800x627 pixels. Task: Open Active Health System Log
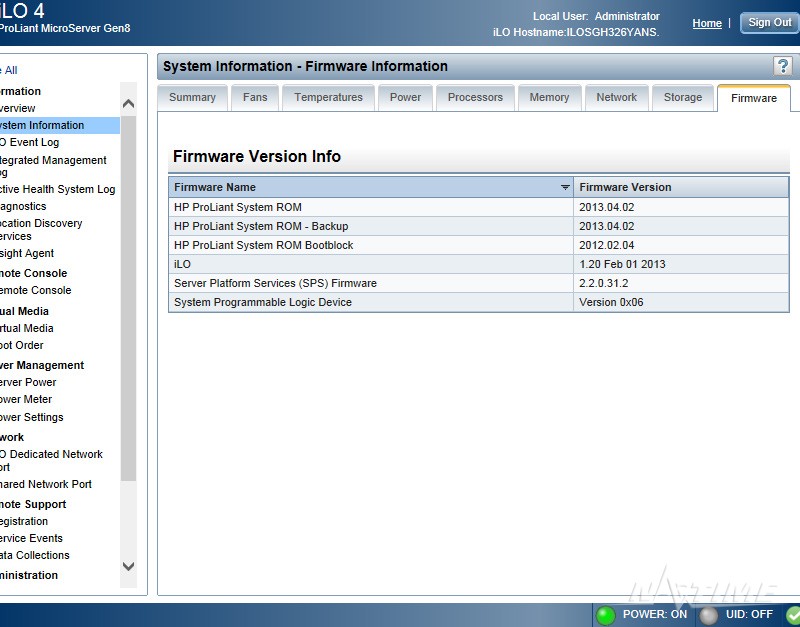pos(58,189)
